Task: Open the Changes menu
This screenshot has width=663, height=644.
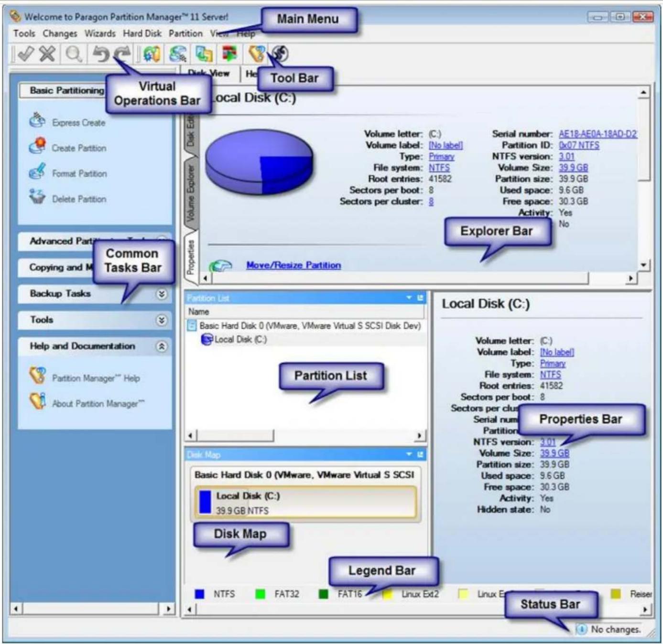Action: pyautogui.click(x=60, y=33)
